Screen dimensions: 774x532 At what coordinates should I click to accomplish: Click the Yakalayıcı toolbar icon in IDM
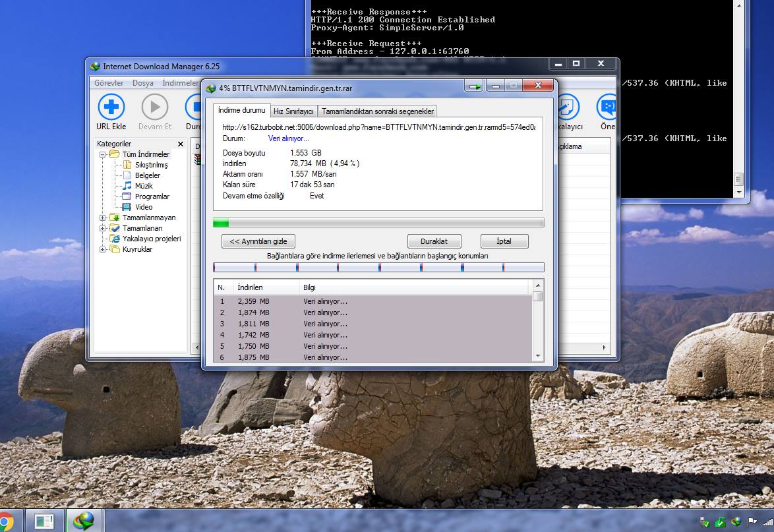pos(568,106)
